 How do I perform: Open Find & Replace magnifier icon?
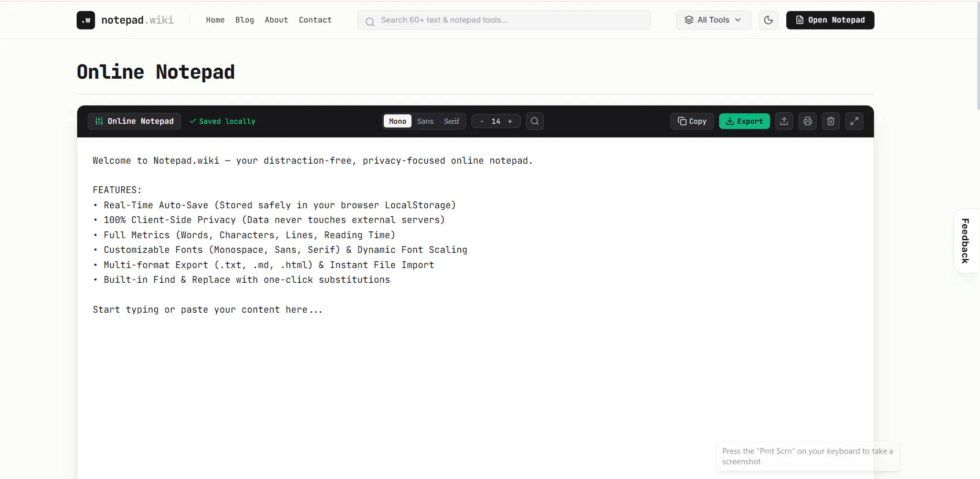[x=534, y=121]
